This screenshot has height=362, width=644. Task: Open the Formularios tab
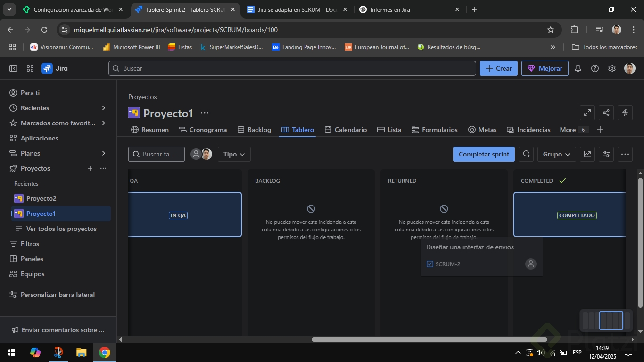(x=434, y=130)
